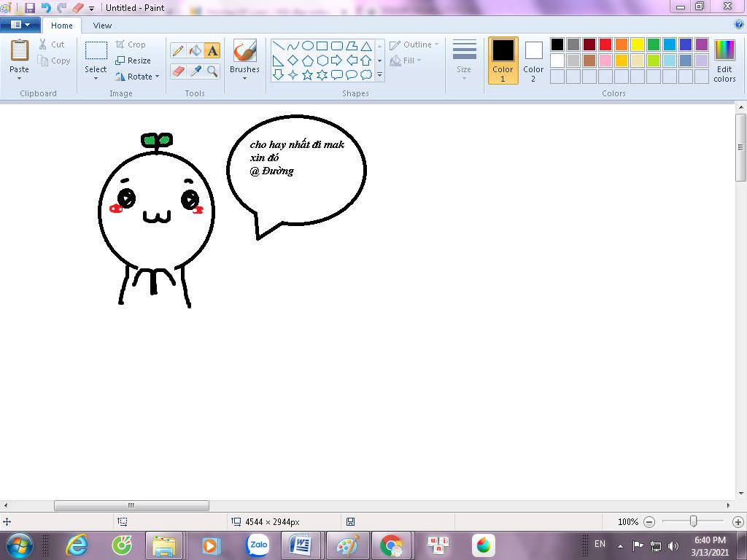Activate Color 1 selector
747x560 pixels.
(x=503, y=61)
